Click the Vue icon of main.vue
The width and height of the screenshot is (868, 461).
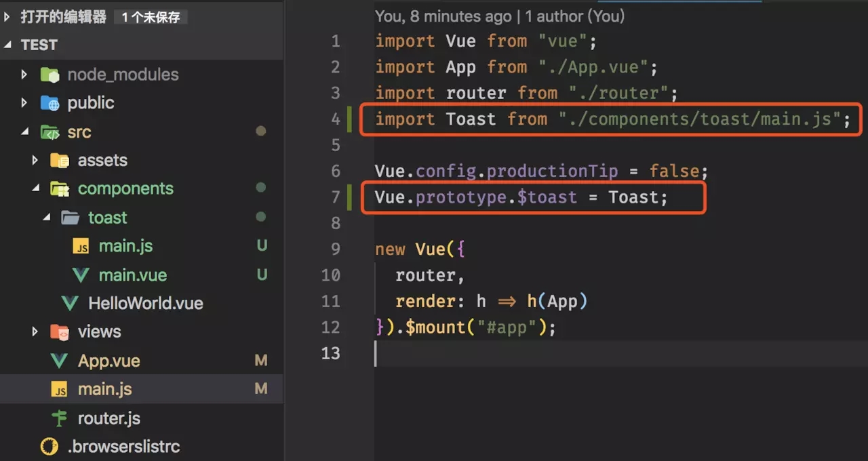pos(81,275)
